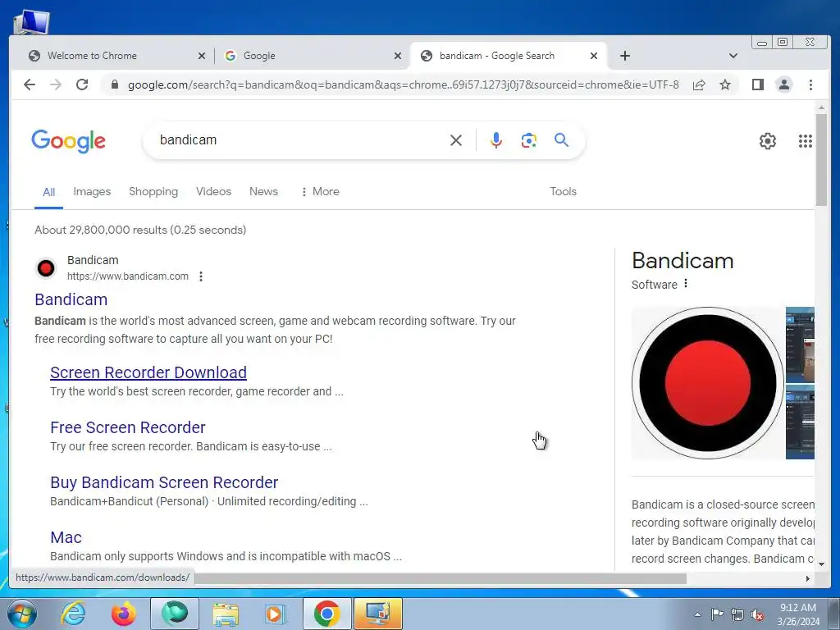Open the Mac sitelink
840x630 pixels.
66,537
